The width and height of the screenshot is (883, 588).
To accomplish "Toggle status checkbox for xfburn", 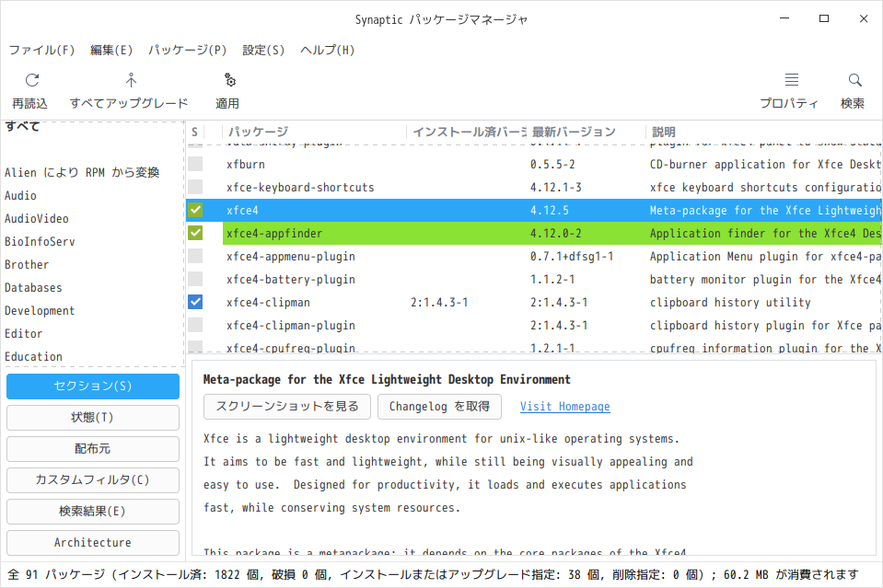I will coord(195,164).
